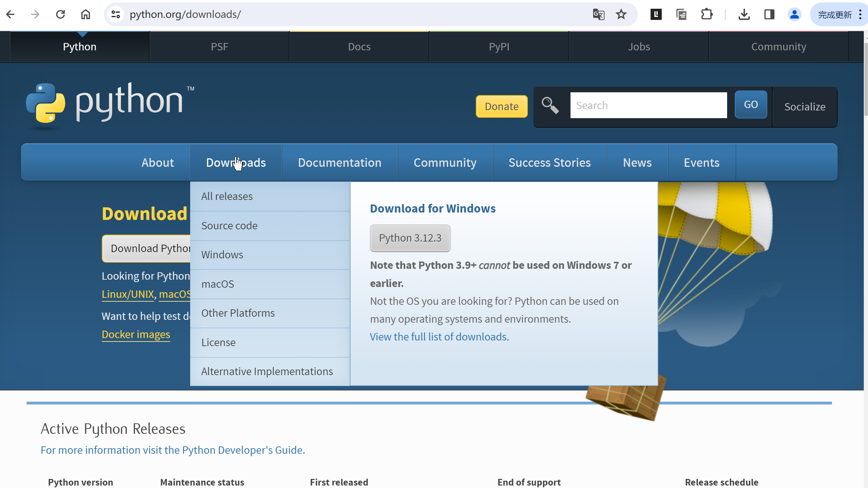Viewport: 868px width, 488px height.
Task: Open the browser downloads tray icon
Action: (744, 14)
